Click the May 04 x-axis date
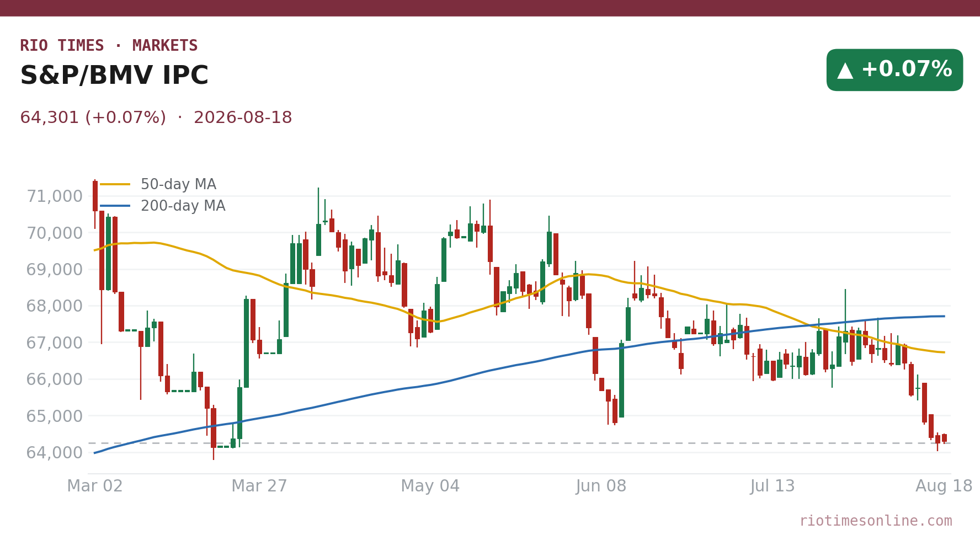Screen dimensions: 980x551 coord(430,486)
